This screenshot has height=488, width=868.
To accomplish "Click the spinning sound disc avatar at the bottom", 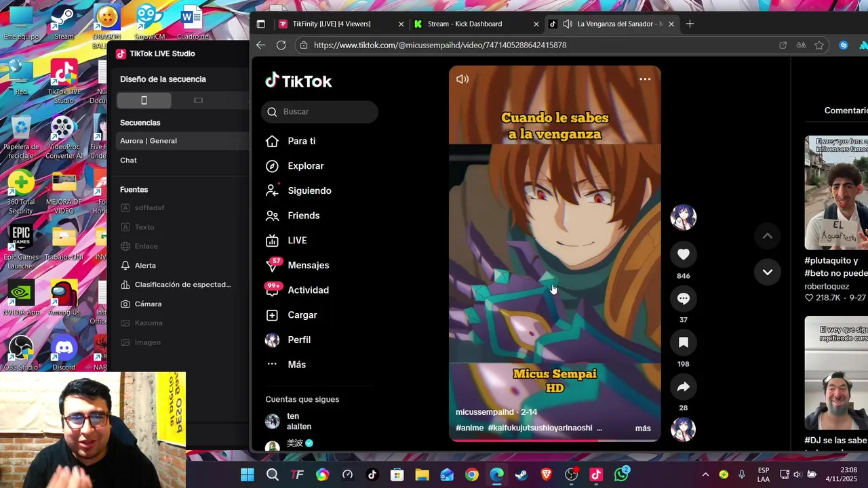I will pos(683,429).
